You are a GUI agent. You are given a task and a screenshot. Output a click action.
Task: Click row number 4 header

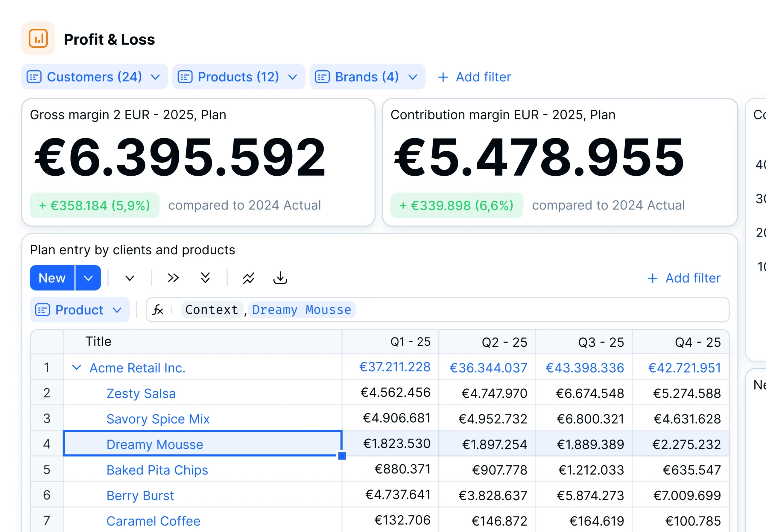[x=47, y=443]
